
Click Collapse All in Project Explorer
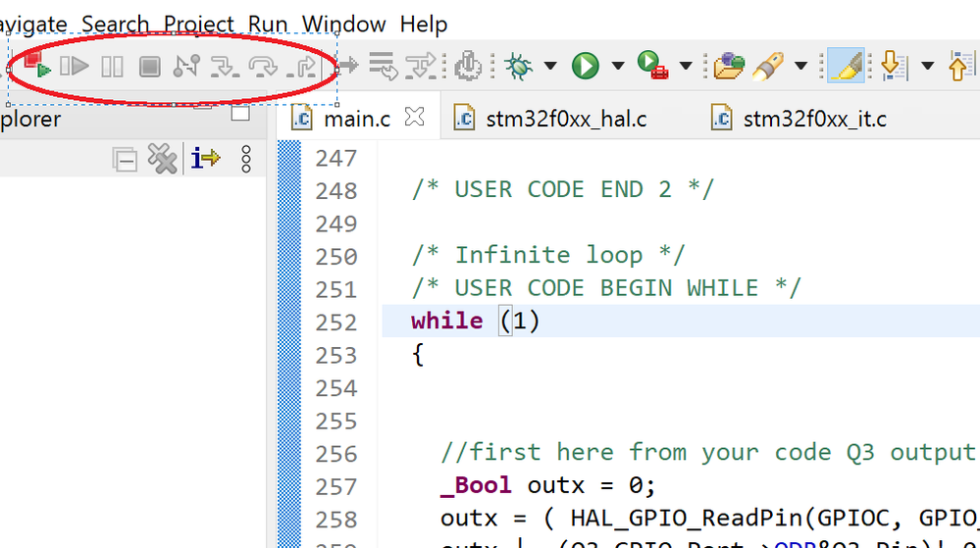click(125, 160)
